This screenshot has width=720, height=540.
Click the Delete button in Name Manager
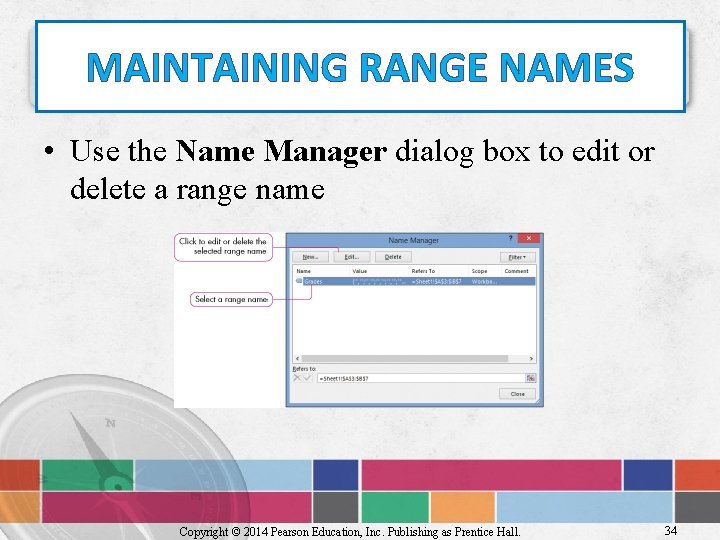pos(393,257)
